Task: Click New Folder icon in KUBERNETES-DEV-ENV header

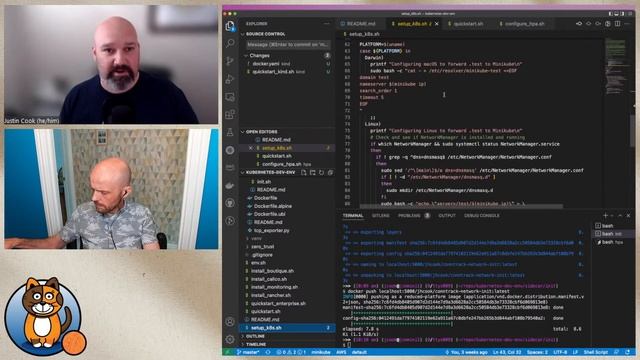Action: [x=313, y=173]
